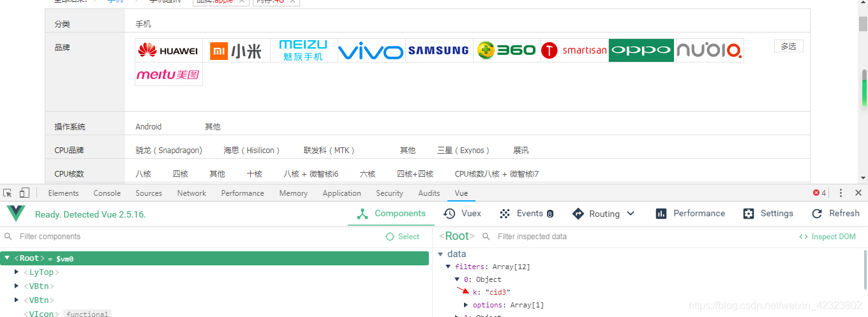
Task: Collapse the data section
Action: (440, 254)
